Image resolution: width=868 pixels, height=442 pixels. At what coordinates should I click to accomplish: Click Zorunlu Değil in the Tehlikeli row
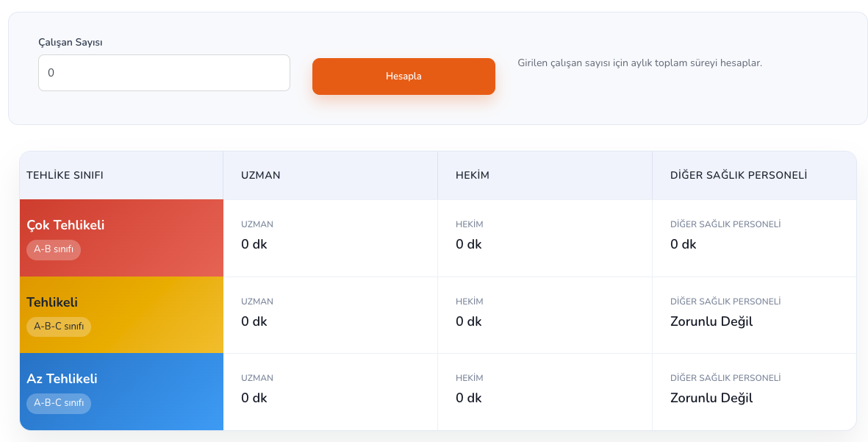pyautogui.click(x=711, y=321)
